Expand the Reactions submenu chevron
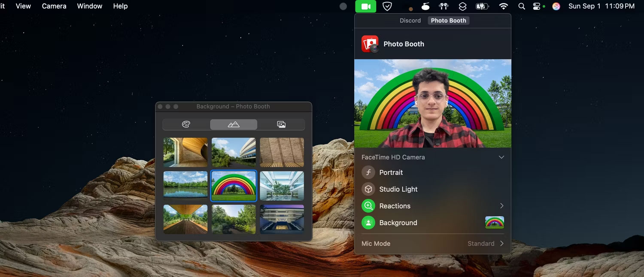 pyautogui.click(x=501, y=206)
